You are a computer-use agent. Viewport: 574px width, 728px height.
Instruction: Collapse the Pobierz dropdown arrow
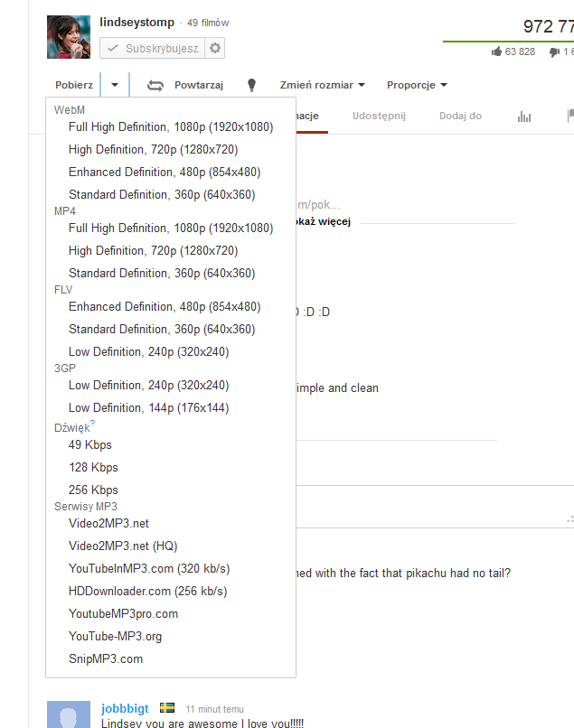point(115,85)
